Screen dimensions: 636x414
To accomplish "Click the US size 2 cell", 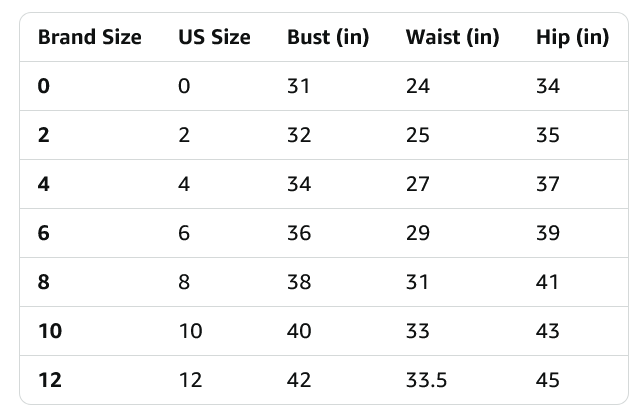I will [184, 135].
